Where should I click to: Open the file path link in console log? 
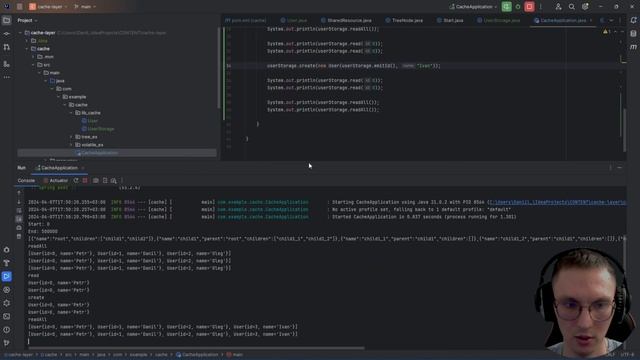coord(558,202)
